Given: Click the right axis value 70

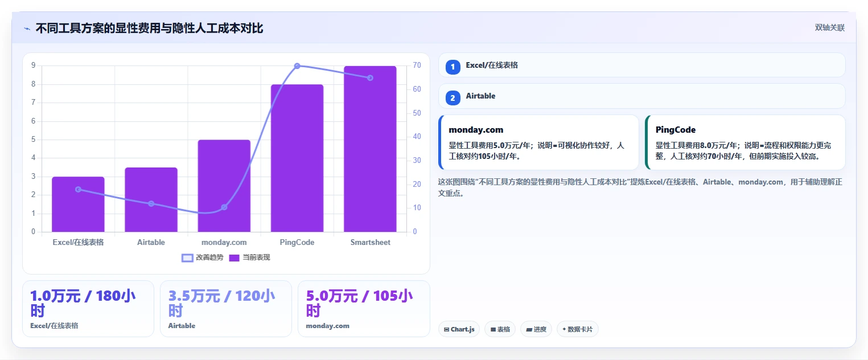Looking at the screenshot, I should point(417,66).
